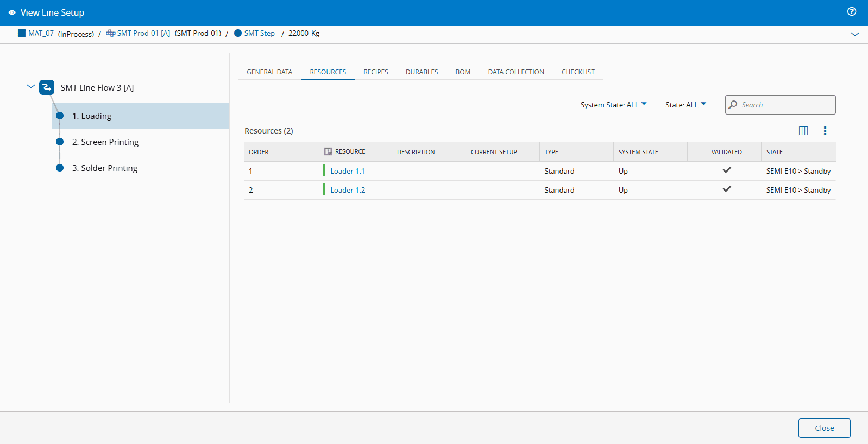
Task: Click the blue SMT Step circle icon
Action: point(237,33)
